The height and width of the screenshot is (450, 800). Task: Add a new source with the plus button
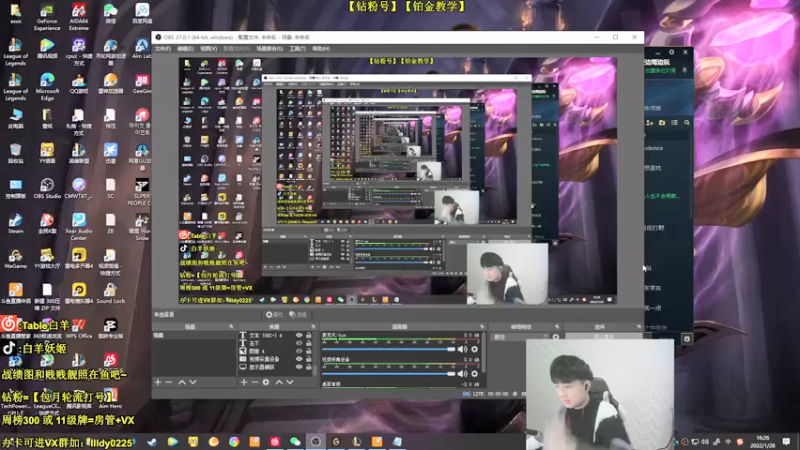243,382
